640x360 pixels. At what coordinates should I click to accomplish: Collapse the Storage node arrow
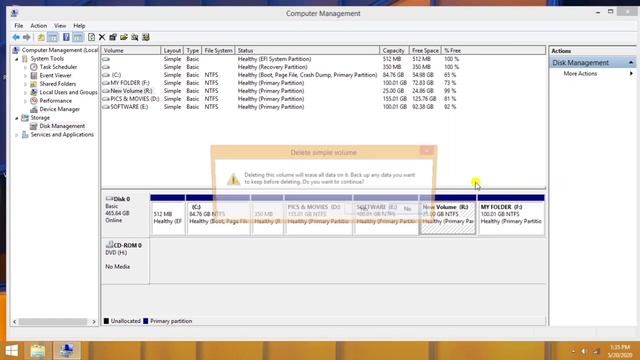17,118
